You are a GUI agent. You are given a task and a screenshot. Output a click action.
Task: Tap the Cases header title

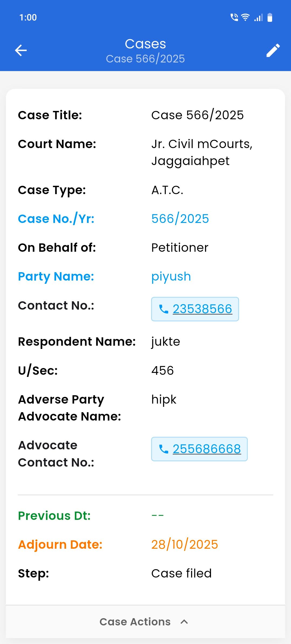tap(145, 43)
